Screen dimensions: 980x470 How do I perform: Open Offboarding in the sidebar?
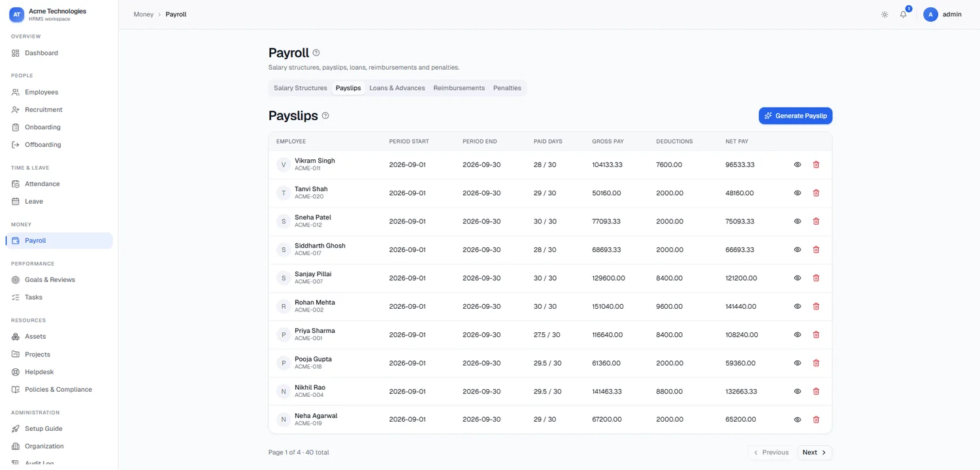click(59, 145)
